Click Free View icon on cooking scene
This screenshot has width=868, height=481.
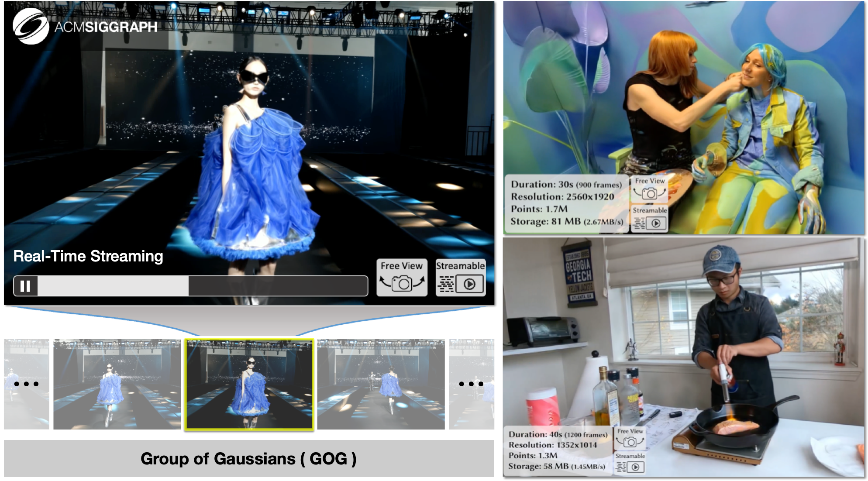pos(630,438)
